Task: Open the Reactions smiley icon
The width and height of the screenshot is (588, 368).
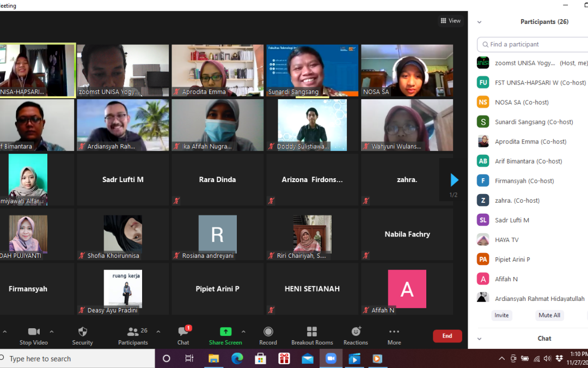Action: (356, 332)
